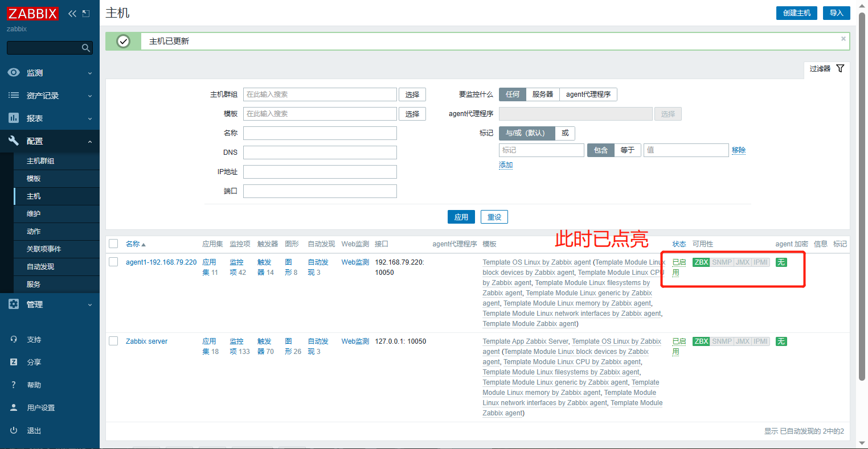Click 应用 filter button
The image size is (868, 449).
461,217
